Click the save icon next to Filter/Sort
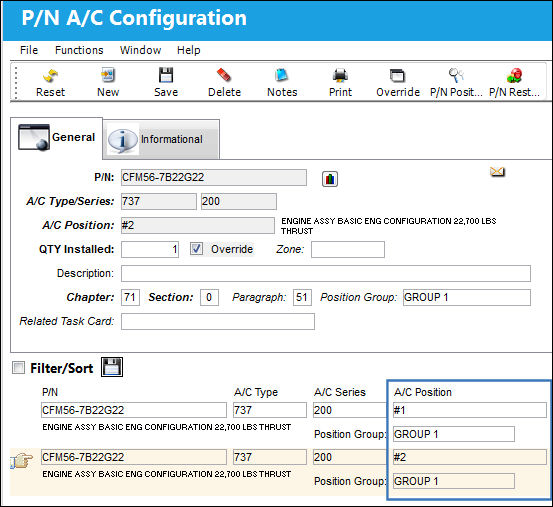553x507 pixels. 112,367
